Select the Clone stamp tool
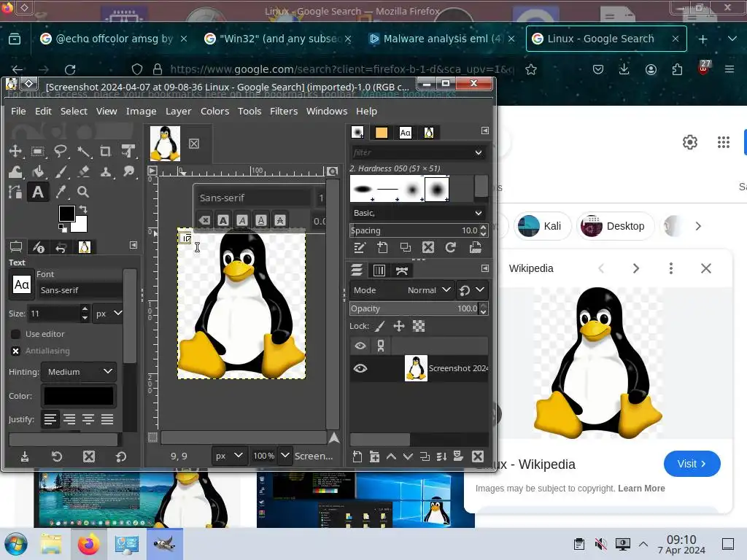This screenshot has width=747, height=560. [106, 171]
